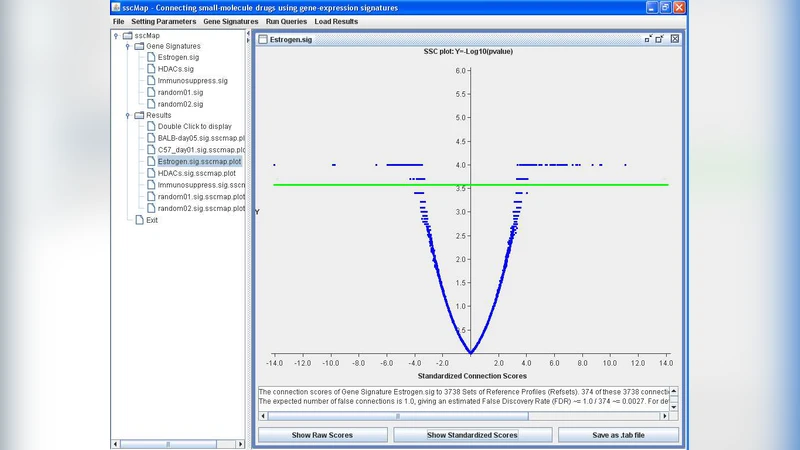Viewport: 800px width, 450px height.
Task: Collapse the Gene Signatures tree node
Action: click(127, 46)
